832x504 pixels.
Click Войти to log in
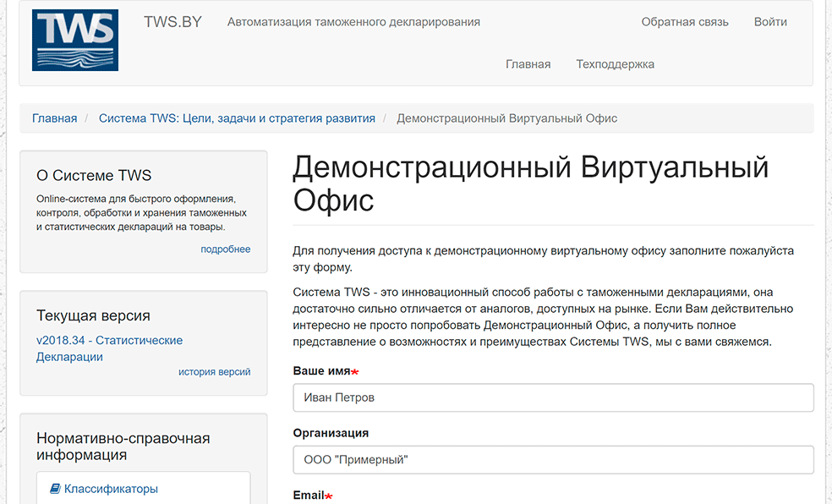tap(770, 22)
